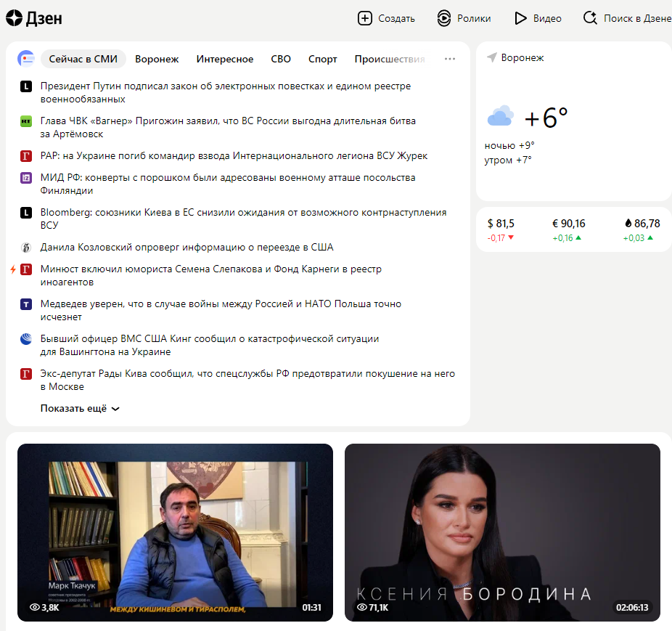
Task: Click the 01:31 duration badge
Action: click(311, 608)
